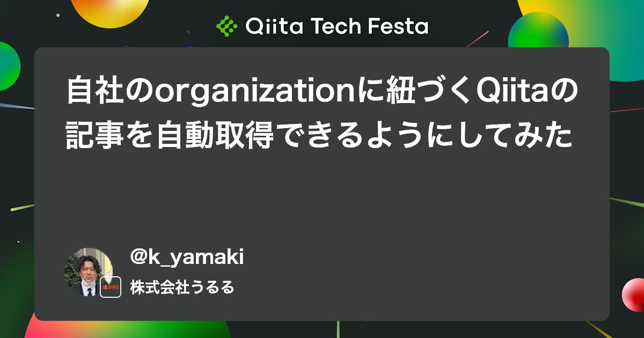Click the small green-yellow sphere near top right
The image size is (644, 338).
pyautogui.click(x=538, y=30)
